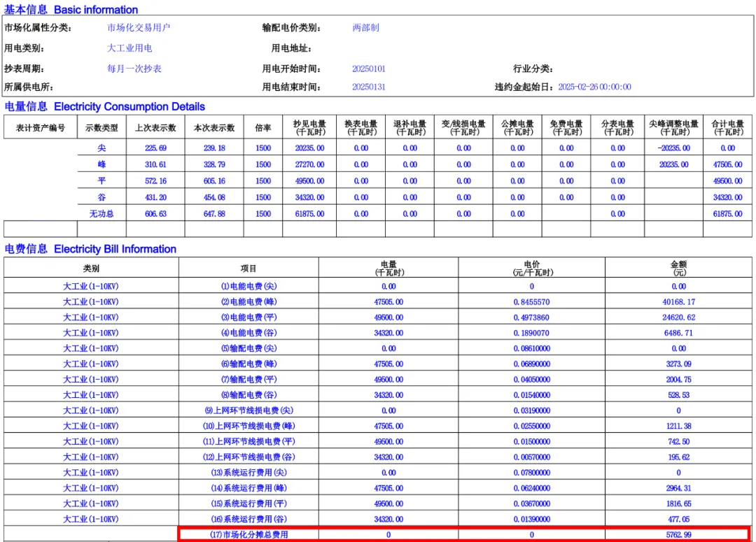Image resolution: width=756 pixels, height=542 pixels.
Task: Click the 市场化交易用户 value
Action: pos(139,28)
